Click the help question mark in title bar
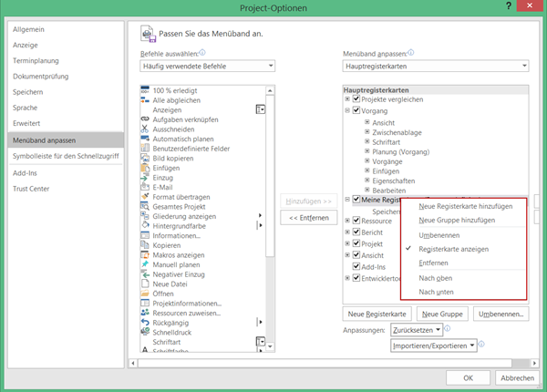This screenshot has height=392, width=547. 509,6
